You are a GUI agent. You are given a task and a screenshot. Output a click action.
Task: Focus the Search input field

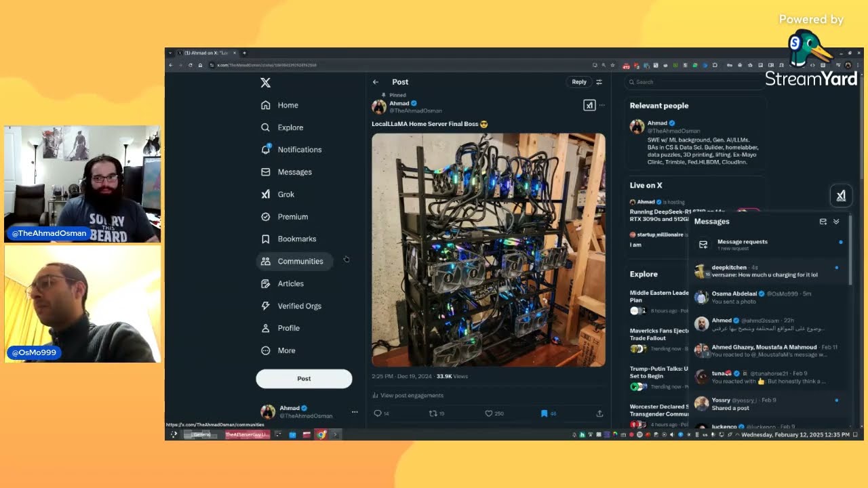pos(695,82)
